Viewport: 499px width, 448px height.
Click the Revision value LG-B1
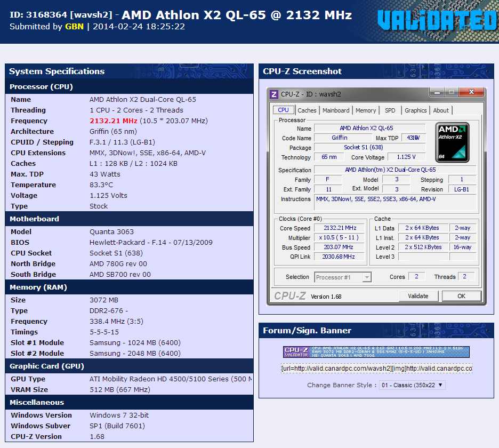click(x=462, y=189)
